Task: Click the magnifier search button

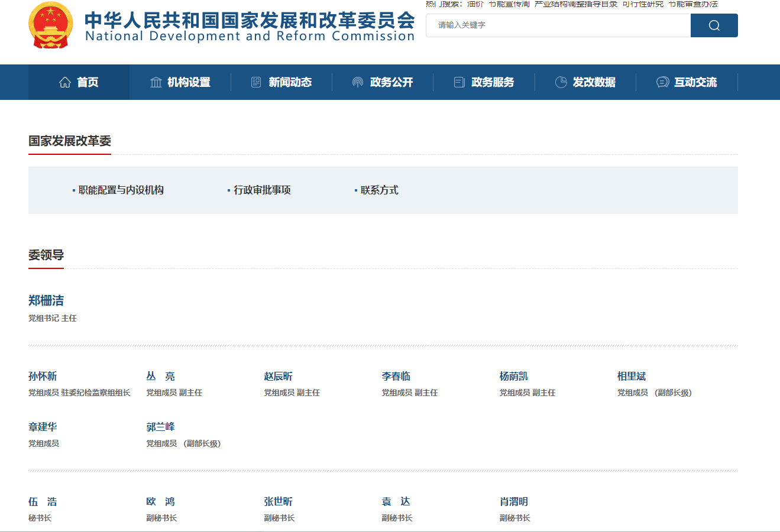Action: (714, 25)
